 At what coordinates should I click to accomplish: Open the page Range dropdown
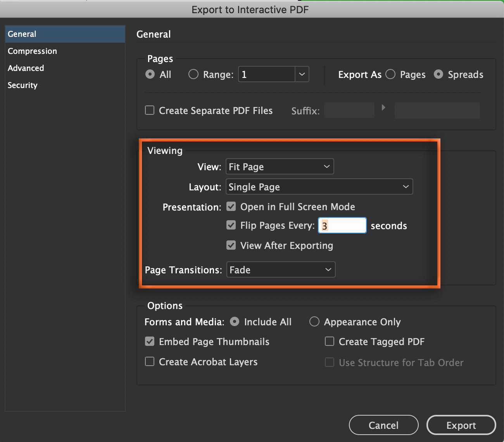click(302, 74)
